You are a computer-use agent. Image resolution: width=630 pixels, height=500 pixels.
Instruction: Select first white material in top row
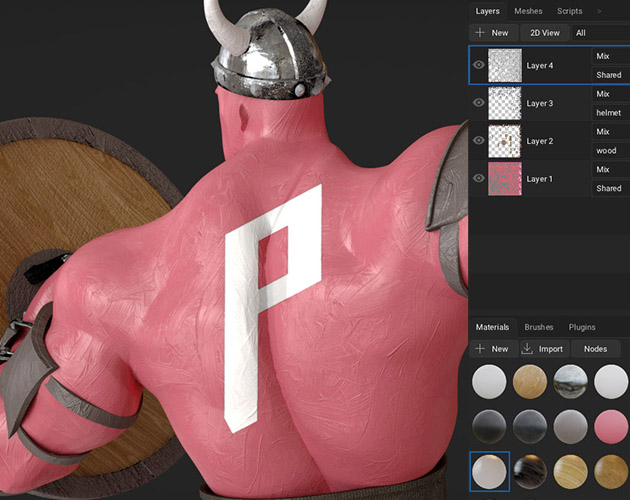point(489,382)
